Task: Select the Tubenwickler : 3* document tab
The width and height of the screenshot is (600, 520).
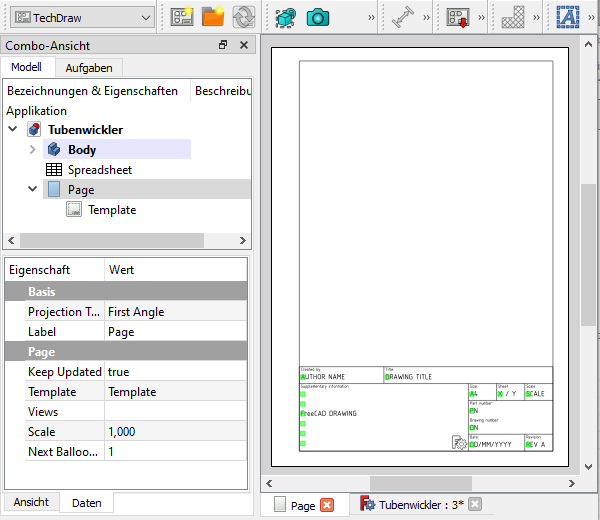Action: tap(420, 505)
